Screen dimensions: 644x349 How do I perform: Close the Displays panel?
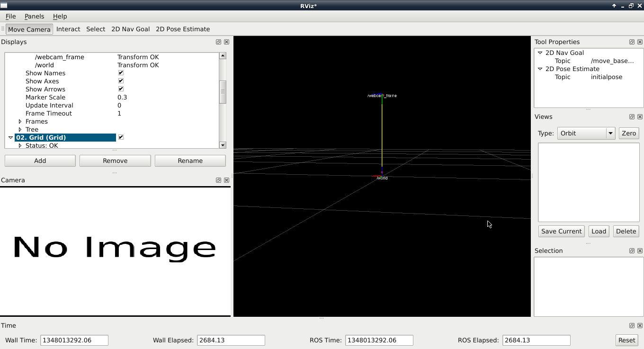226,42
